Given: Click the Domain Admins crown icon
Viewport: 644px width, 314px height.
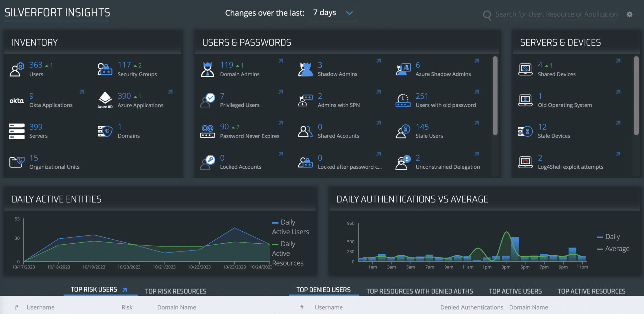Looking at the screenshot, I should (208, 69).
